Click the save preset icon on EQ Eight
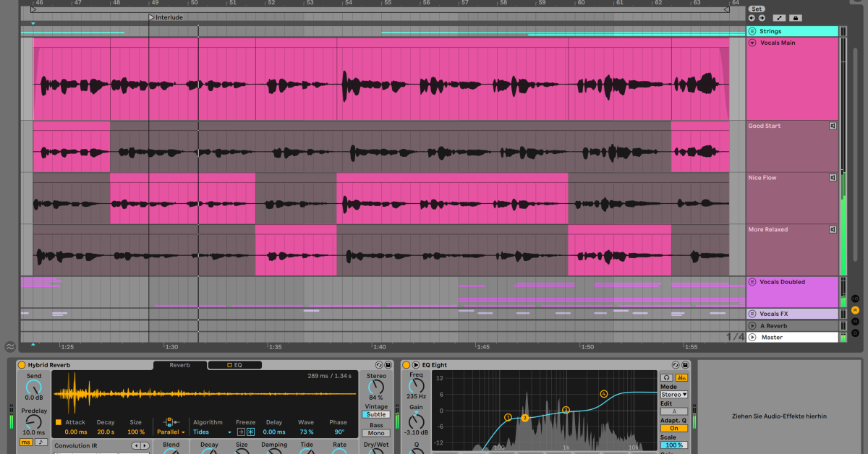868x454 pixels. tap(686, 364)
